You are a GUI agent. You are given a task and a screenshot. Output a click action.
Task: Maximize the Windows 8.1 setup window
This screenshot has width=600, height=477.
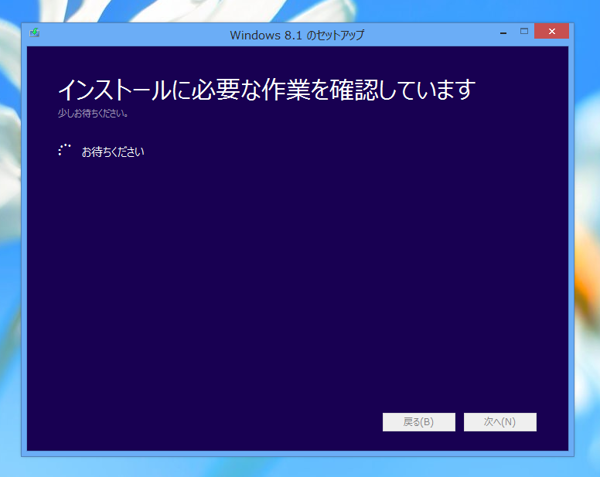[524, 31]
